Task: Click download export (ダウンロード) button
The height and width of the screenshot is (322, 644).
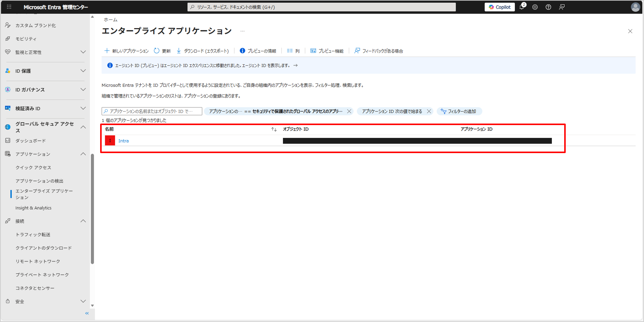Action: pyautogui.click(x=203, y=51)
